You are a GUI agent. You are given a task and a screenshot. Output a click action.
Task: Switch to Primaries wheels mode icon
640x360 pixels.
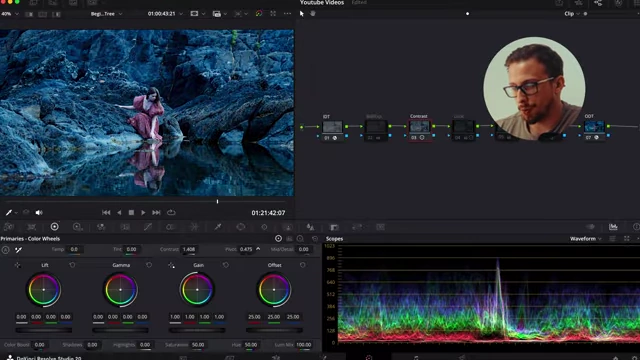[x=278, y=239]
